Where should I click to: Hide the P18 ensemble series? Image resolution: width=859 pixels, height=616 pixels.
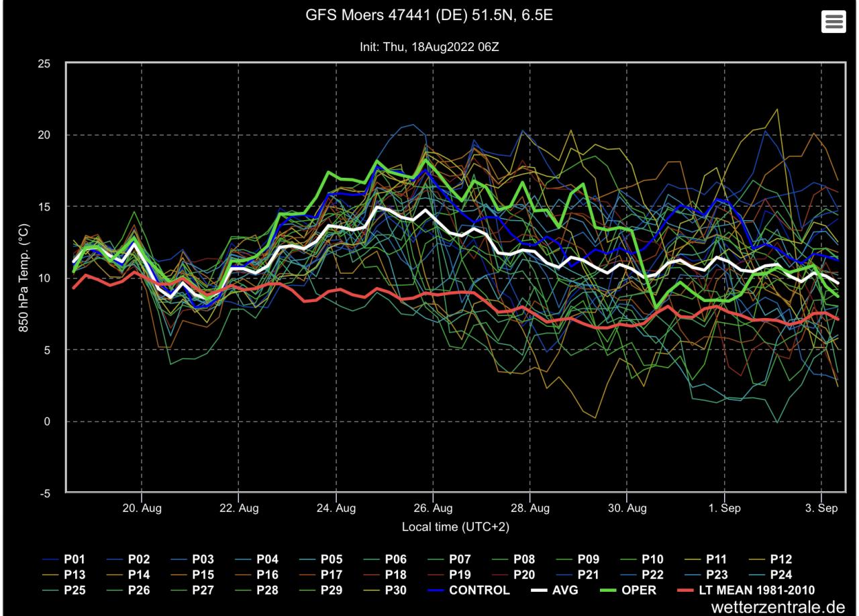coord(395,575)
